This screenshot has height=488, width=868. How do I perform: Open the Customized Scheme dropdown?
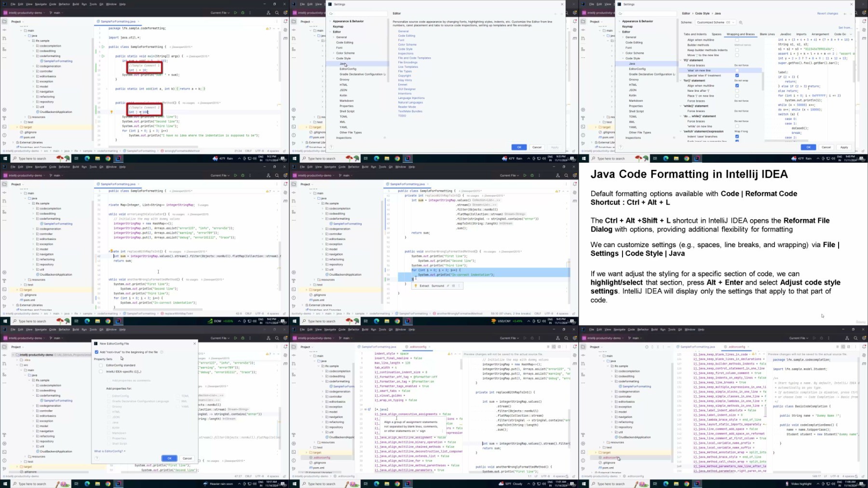pos(715,22)
